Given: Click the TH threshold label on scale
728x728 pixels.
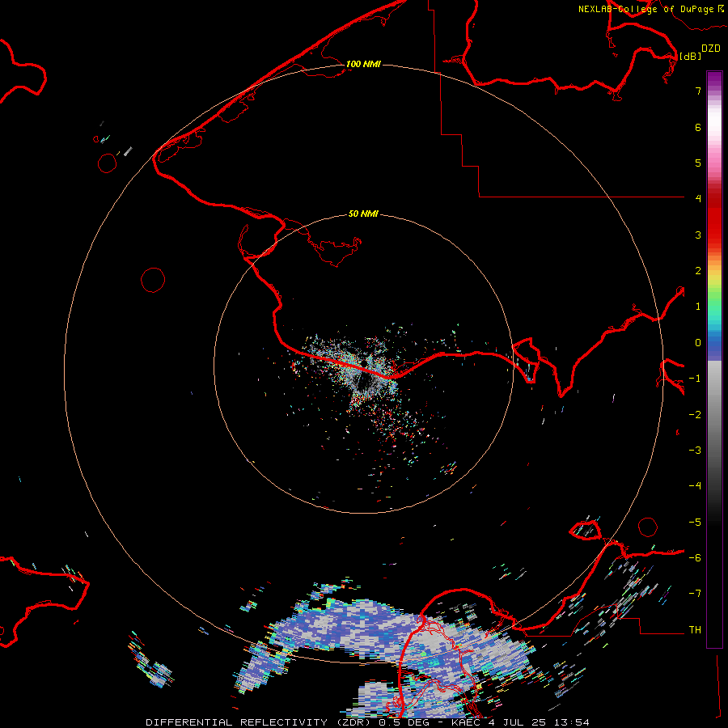Looking at the screenshot, I should [695, 630].
